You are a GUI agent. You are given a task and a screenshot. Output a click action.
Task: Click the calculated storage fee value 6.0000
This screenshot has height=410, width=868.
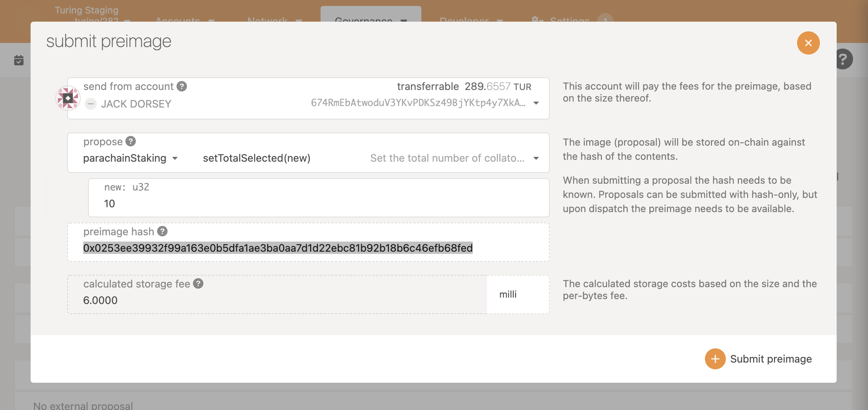100,300
